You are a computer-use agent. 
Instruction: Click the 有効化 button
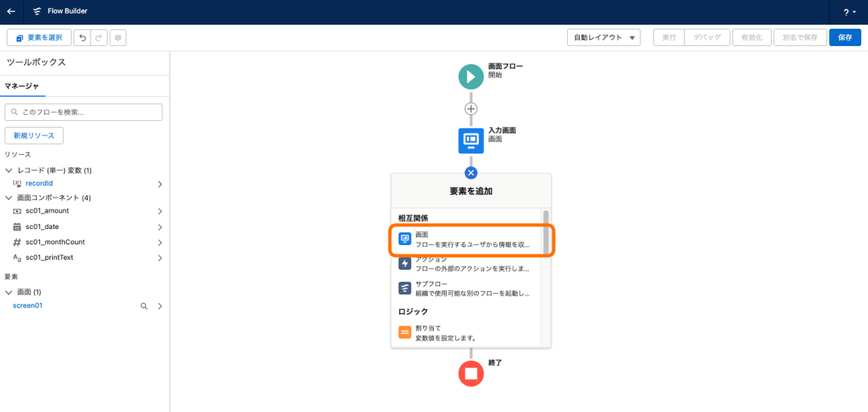tap(752, 38)
